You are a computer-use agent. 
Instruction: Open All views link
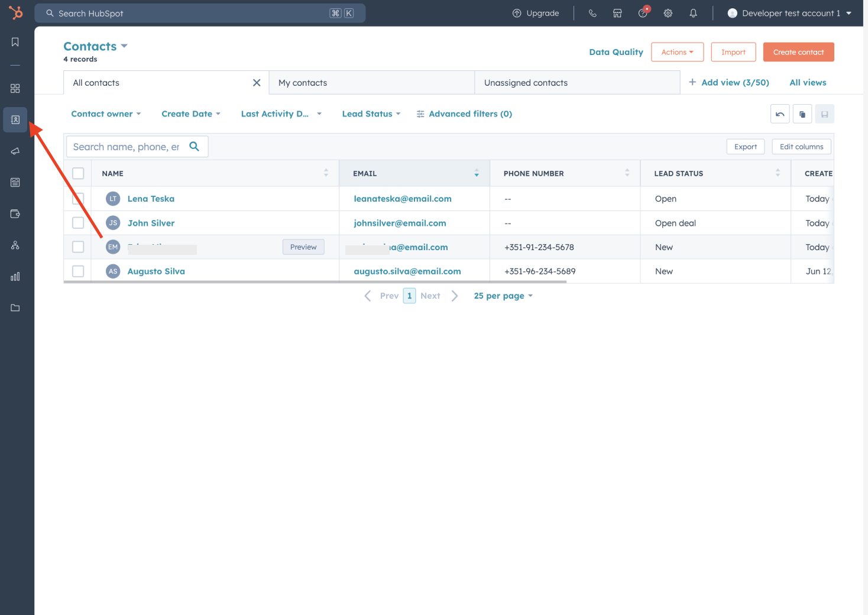(808, 83)
